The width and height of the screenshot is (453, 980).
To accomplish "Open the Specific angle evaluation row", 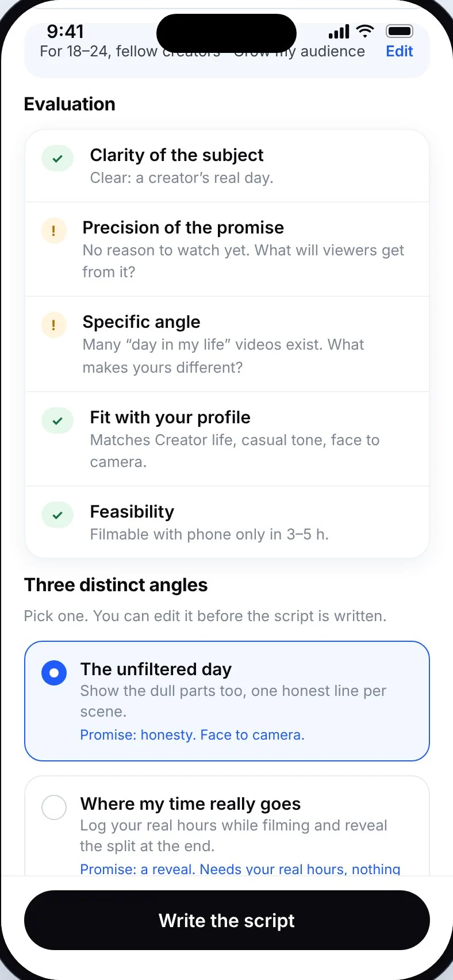I will coord(227,344).
